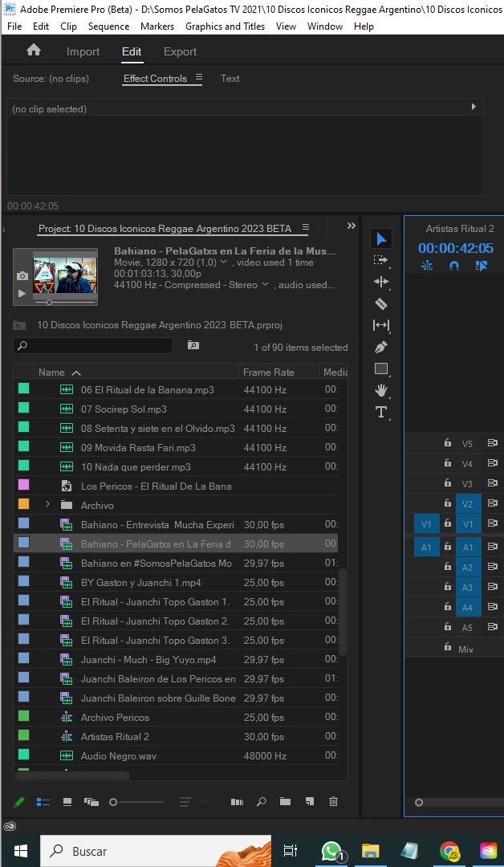The width and height of the screenshot is (504, 867).
Task: Switch Project panel to List View
Action: coord(43,802)
